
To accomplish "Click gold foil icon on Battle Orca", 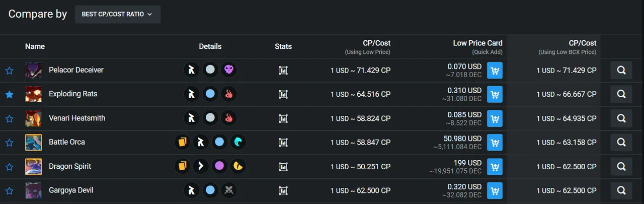I will [182, 142].
